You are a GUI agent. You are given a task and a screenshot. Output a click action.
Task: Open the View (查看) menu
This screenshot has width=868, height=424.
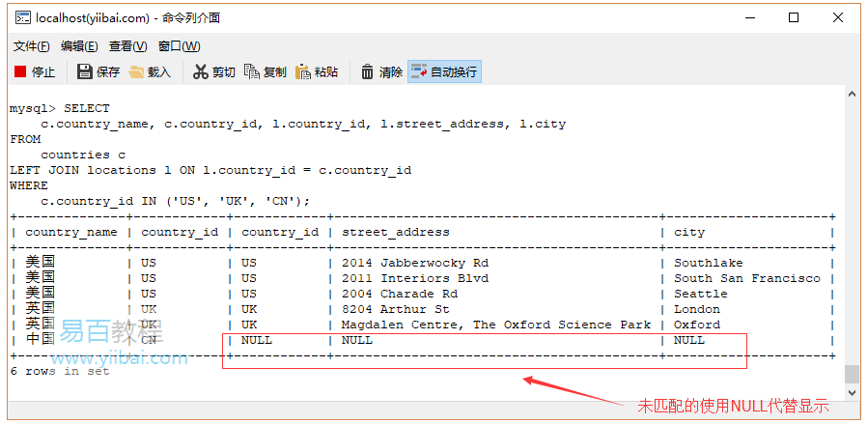point(127,46)
